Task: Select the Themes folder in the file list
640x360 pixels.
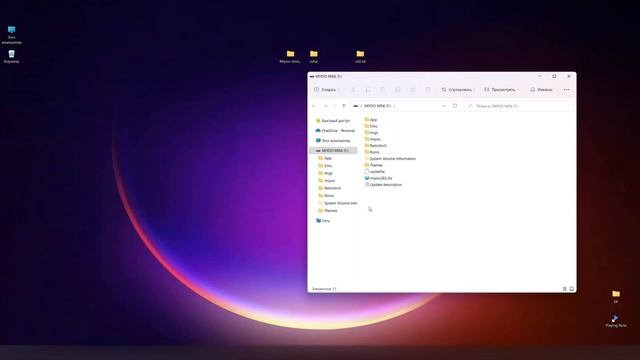Action: [374, 165]
